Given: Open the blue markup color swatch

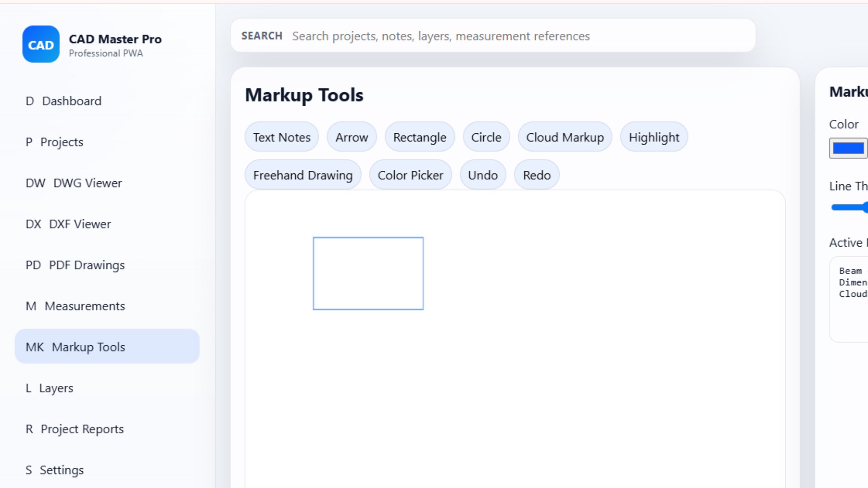Looking at the screenshot, I should tap(848, 148).
